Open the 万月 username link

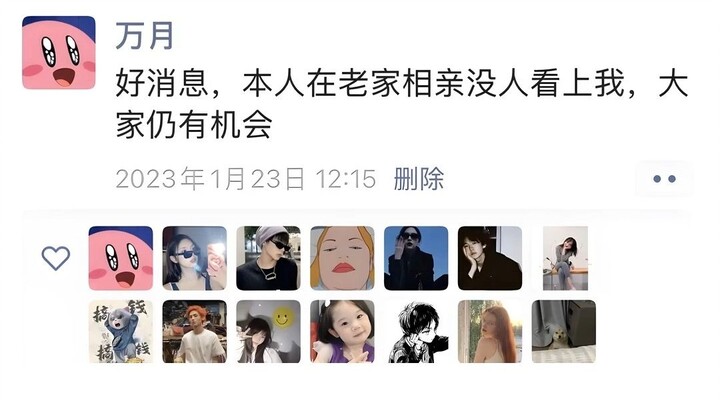(144, 35)
